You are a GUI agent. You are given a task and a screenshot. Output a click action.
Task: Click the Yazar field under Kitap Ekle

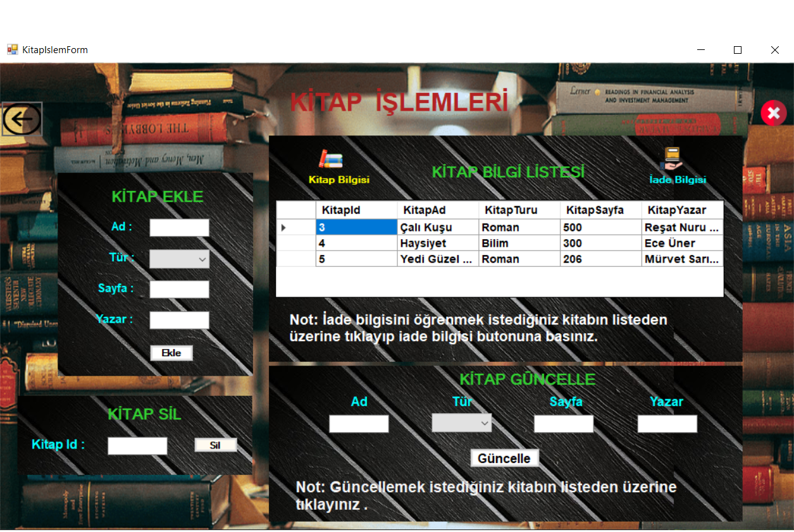click(x=179, y=320)
